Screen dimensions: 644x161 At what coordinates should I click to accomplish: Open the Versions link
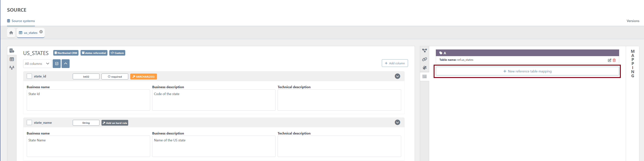tap(633, 21)
